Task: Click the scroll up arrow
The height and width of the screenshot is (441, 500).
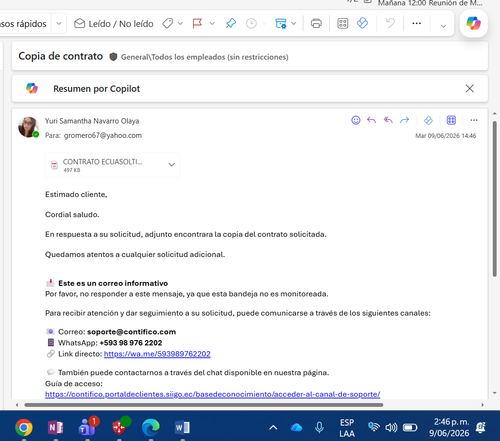Action: pos(495,114)
